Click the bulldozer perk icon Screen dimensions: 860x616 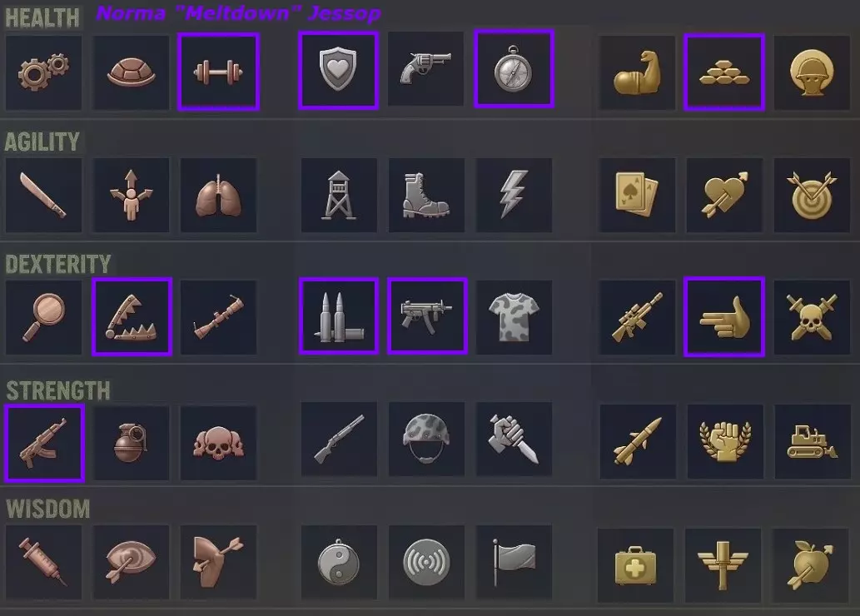point(813,441)
